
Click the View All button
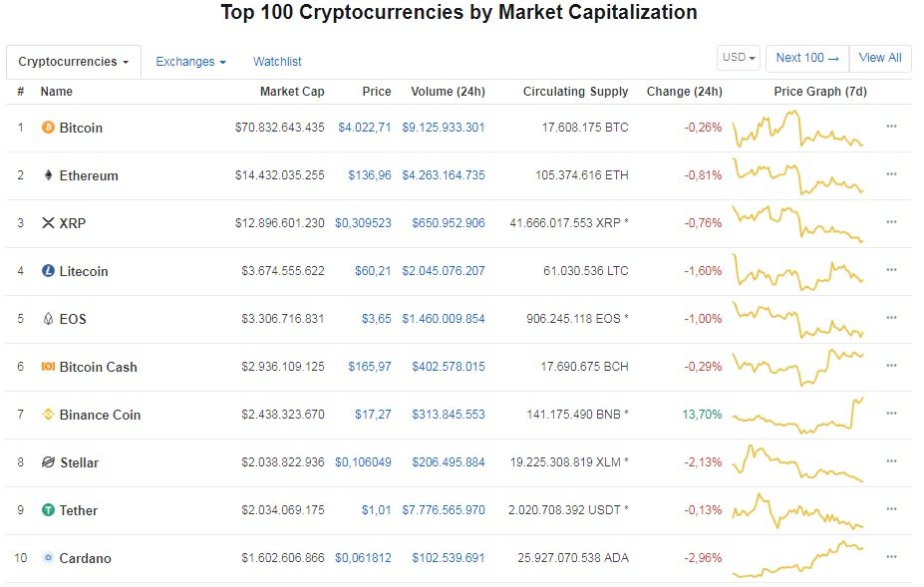click(880, 58)
